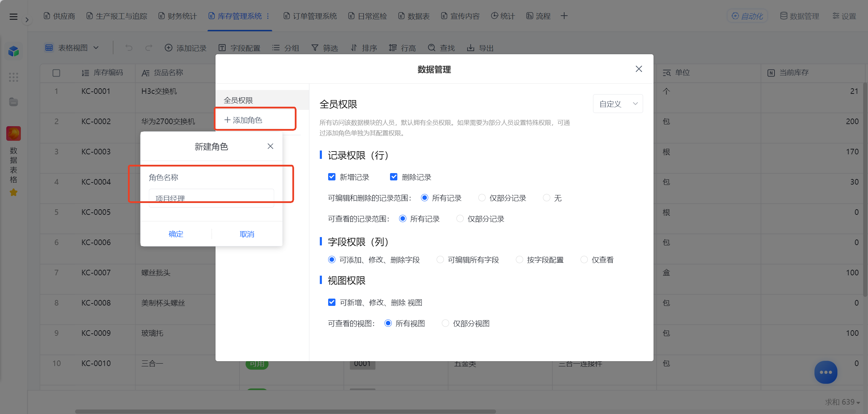Toggle the 删除记录 checkbox
Screen dimensions: 868x414
coord(394,177)
